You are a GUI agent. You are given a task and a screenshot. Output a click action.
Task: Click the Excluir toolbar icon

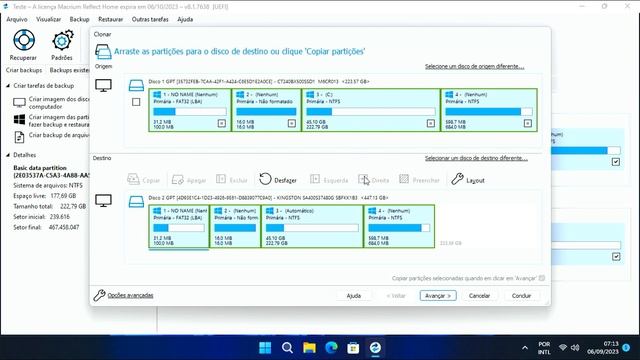tap(221, 179)
